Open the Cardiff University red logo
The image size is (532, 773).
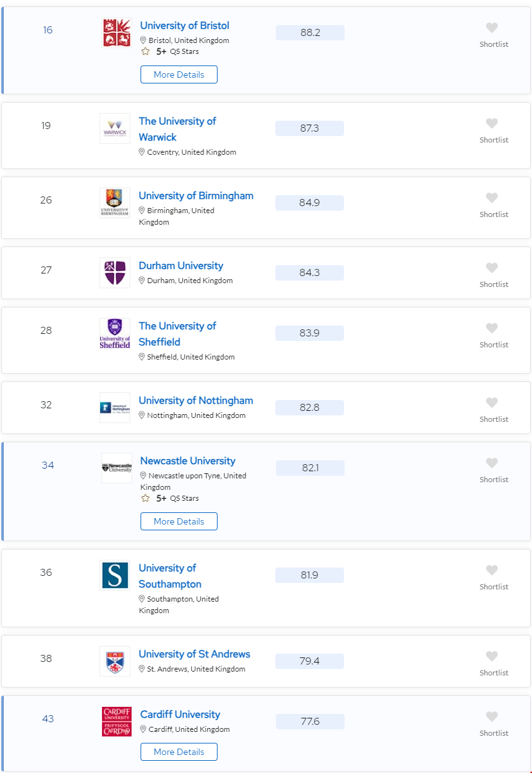(116, 722)
